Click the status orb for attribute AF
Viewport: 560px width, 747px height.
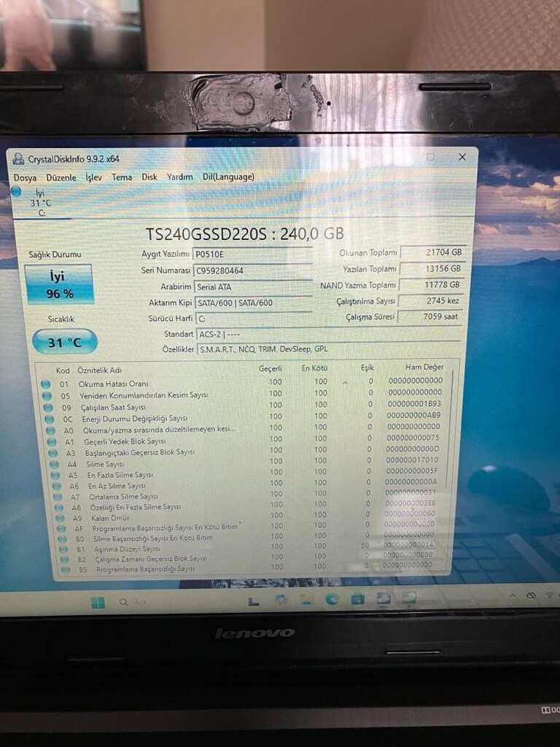coord(61,528)
